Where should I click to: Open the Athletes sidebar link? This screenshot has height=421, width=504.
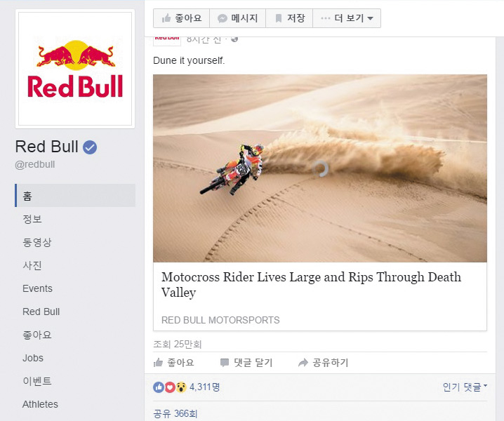point(40,404)
